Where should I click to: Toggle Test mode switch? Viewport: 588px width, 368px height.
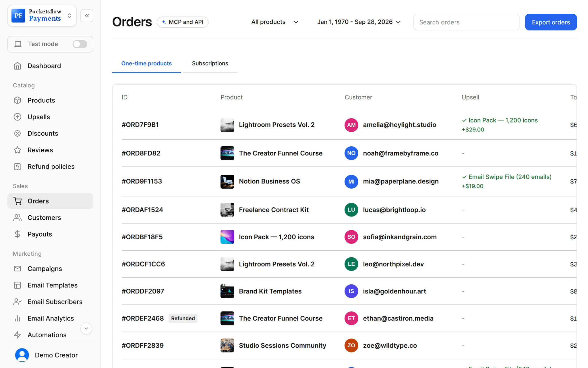80,44
